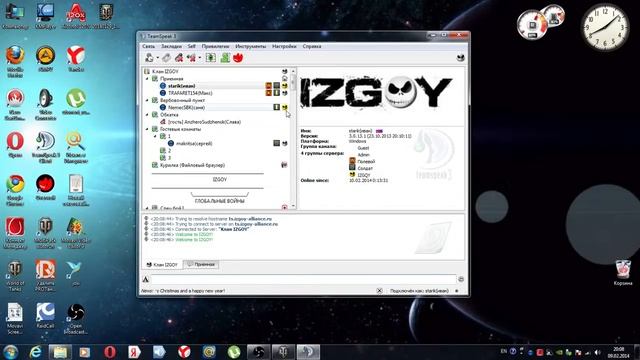This screenshot has height=360, width=640.
Task: Open the emoticon picker beside chat input
Action: [461, 279]
